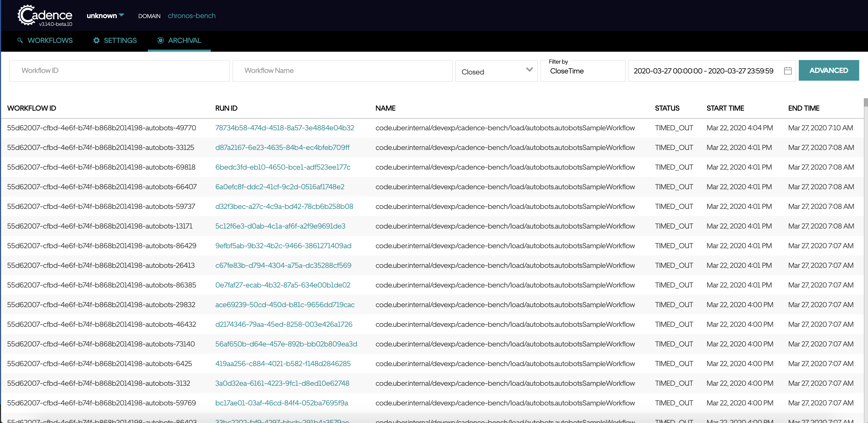Focus the Workflow ID input field
The height and width of the screenshot is (423, 868).
(119, 71)
